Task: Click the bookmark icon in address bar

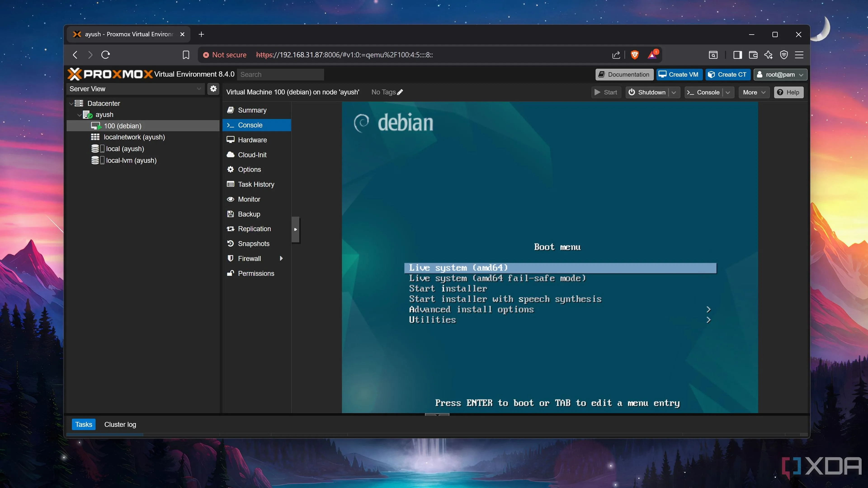Action: tap(186, 55)
